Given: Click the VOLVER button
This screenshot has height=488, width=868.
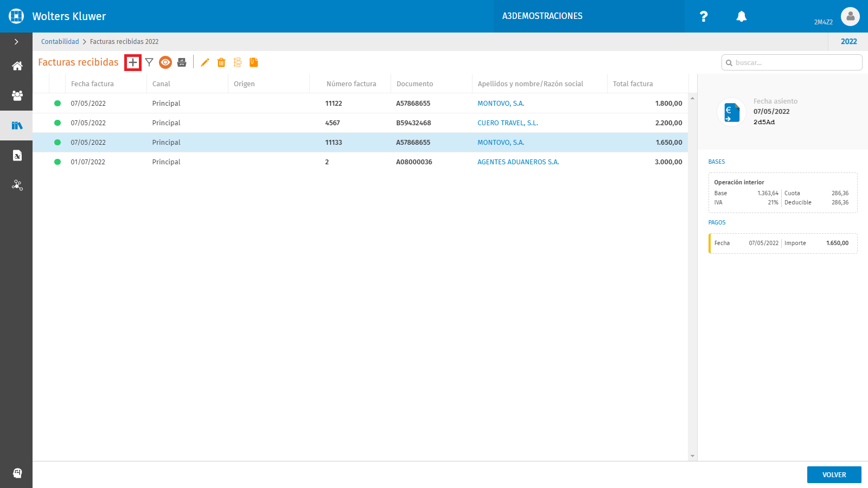Looking at the screenshot, I should pos(834,474).
